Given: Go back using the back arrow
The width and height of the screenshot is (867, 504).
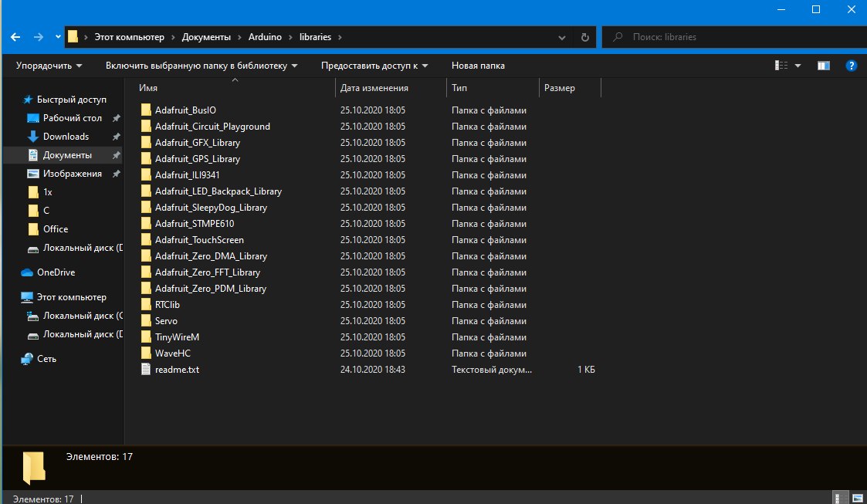Looking at the screenshot, I should click(15, 37).
